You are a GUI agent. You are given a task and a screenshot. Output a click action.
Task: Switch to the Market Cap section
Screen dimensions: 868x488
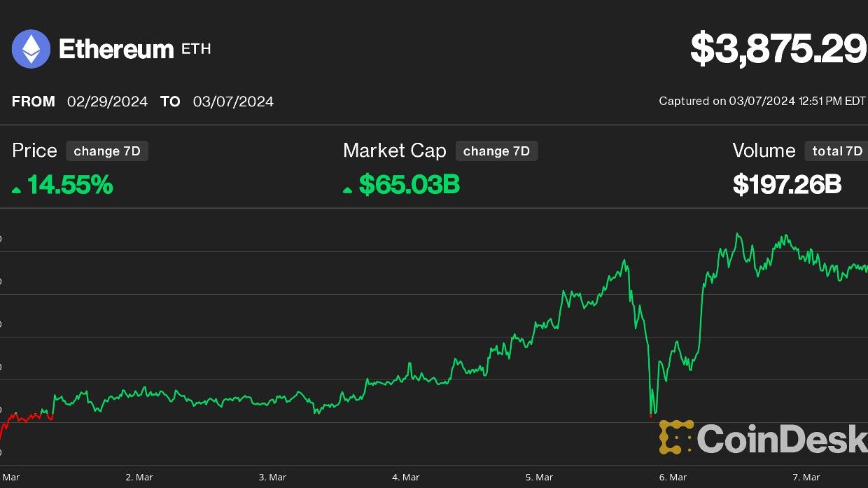coord(394,151)
